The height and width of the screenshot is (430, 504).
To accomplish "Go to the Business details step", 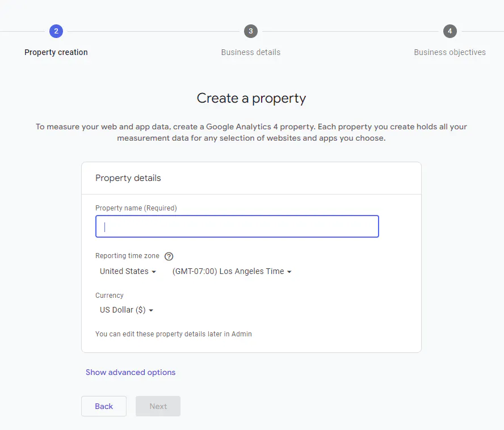I will click(x=251, y=52).
